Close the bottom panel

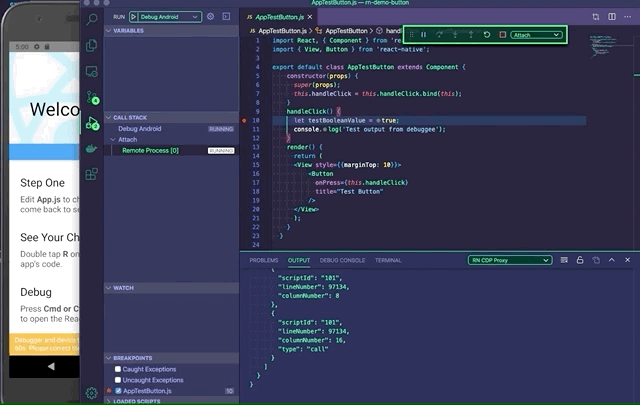tap(627, 260)
